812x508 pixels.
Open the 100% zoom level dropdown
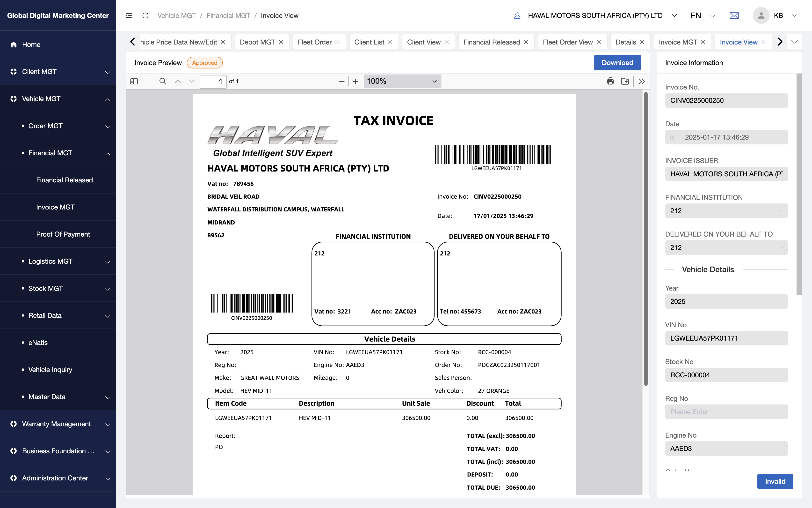point(402,81)
